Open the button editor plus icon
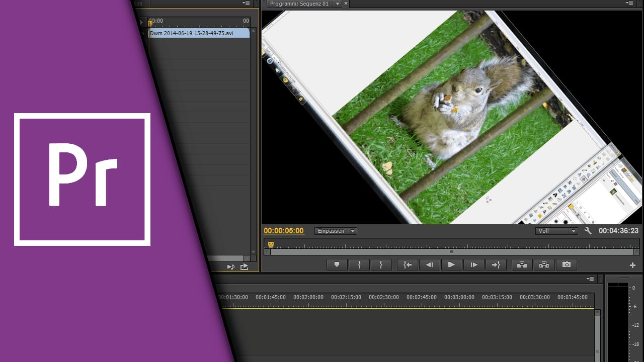644x362 pixels. pyautogui.click(x=633, y=265)
